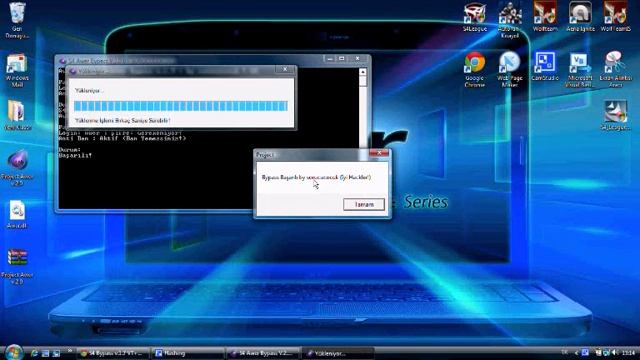Open the Wolfteam desktop shortcut

545,17
